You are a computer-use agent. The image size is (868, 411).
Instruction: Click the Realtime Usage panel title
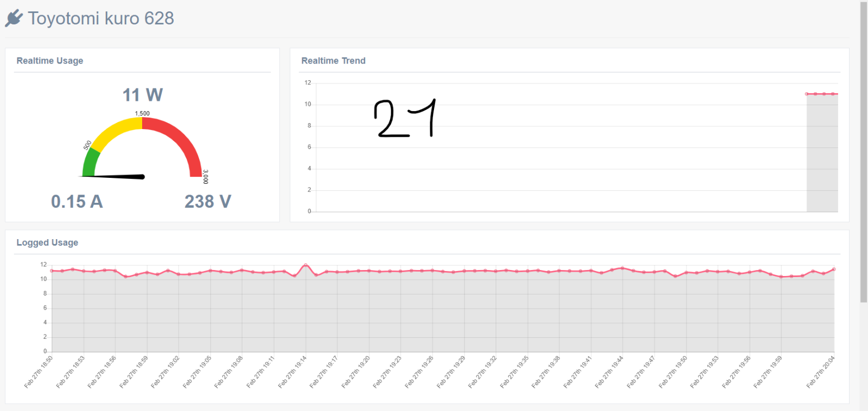click(x=50, y=61)
